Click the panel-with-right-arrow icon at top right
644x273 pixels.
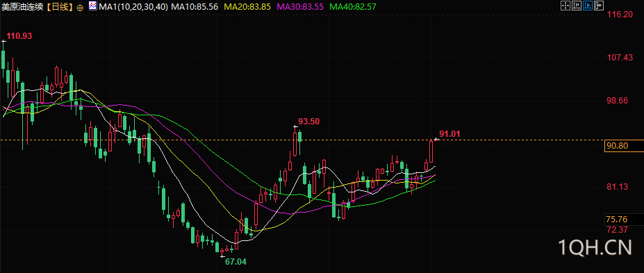coord(599,6)
